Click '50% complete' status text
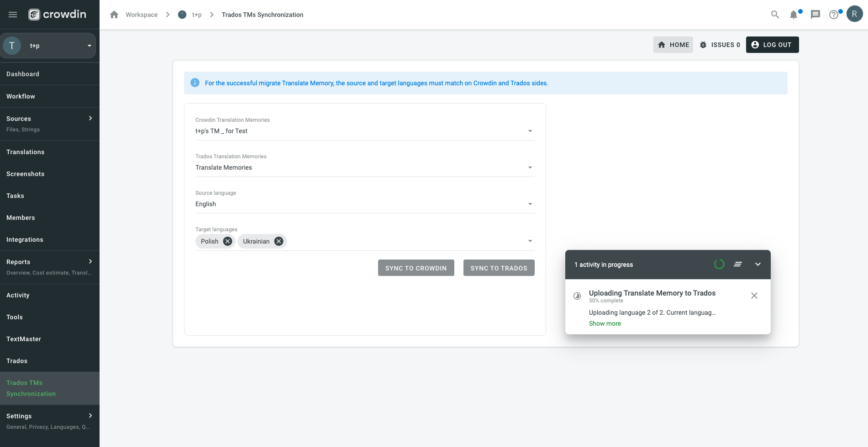868x447 pixels. click(606, 301)
